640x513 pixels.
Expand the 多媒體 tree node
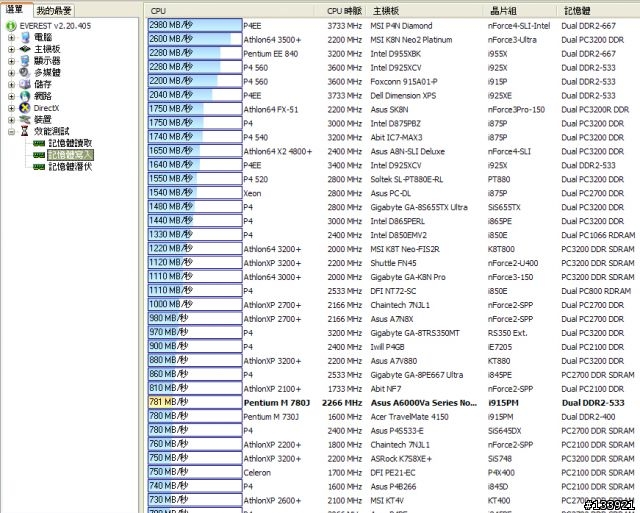click(x=11, y=73)
